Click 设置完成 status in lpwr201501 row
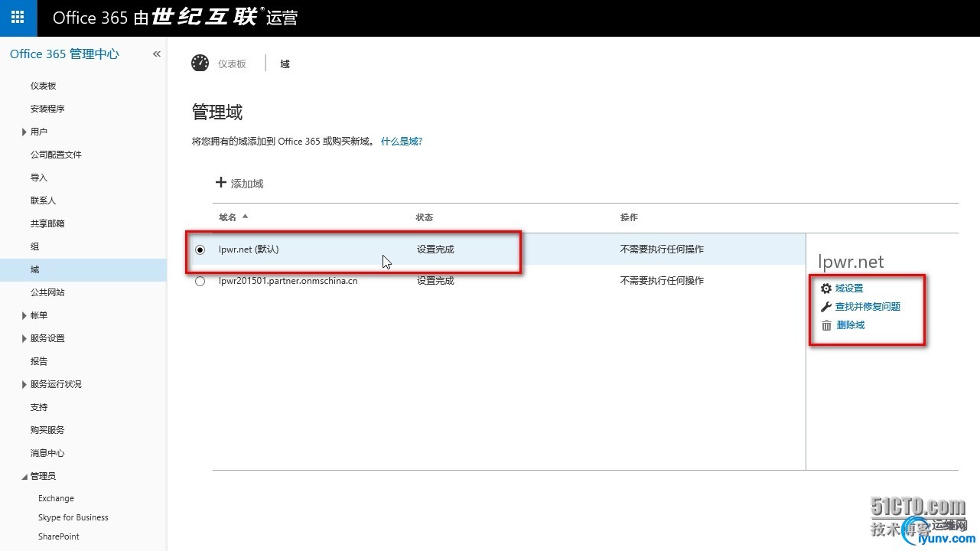Viewport: 980px width, 551px height. 435,281
